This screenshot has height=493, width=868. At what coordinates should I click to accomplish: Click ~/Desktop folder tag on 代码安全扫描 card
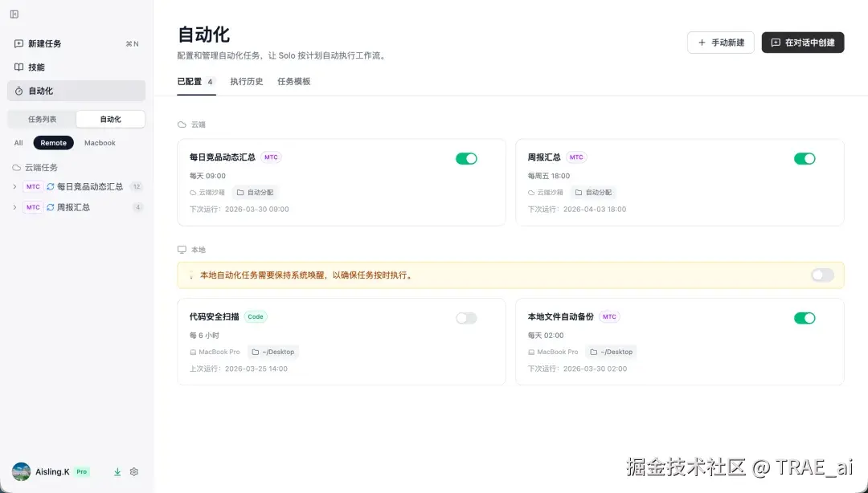pyautogui.click(x=273, y=352)
